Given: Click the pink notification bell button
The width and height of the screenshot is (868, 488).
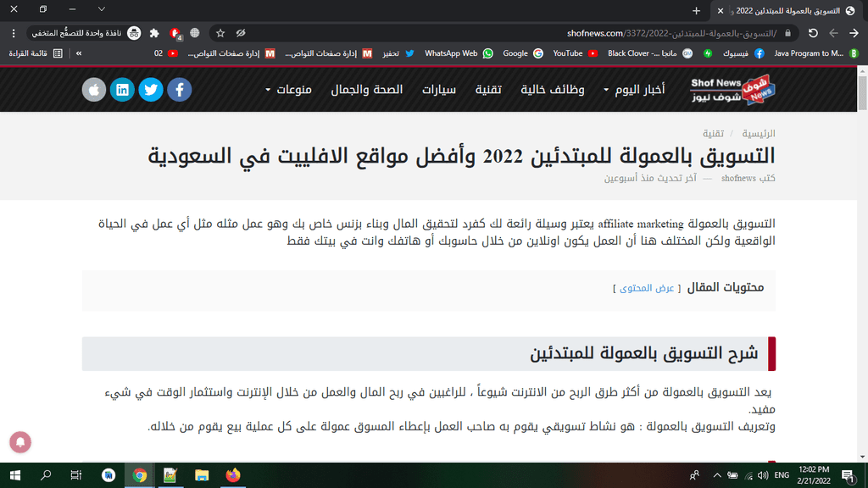Looking at the screenshot, I should tap(20, 442).
